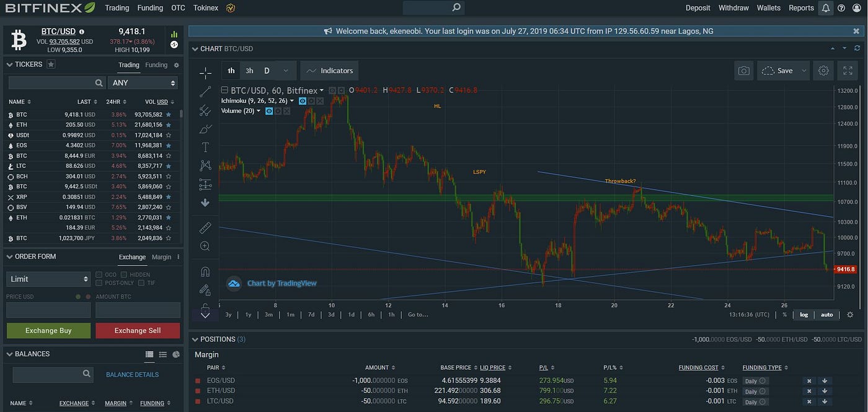Open chart interval dropdown next to D
868x412 pixels.
point(285,71)
